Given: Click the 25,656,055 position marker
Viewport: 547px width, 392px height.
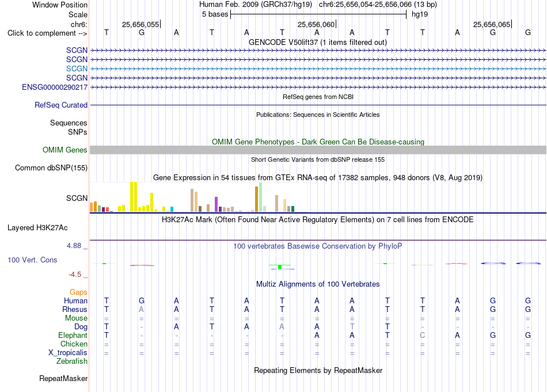Looking at the screenshot, I should [140, 24].
